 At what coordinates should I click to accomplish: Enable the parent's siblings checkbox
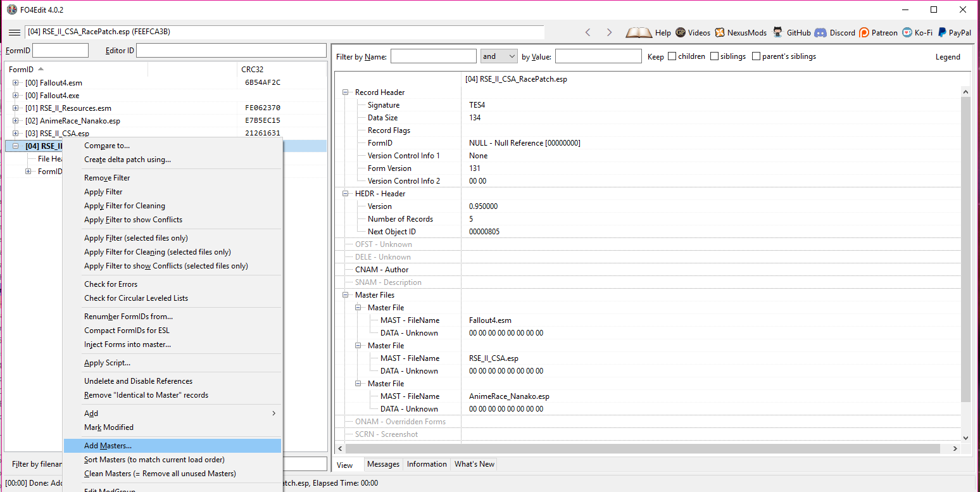(x=757, y=56)
